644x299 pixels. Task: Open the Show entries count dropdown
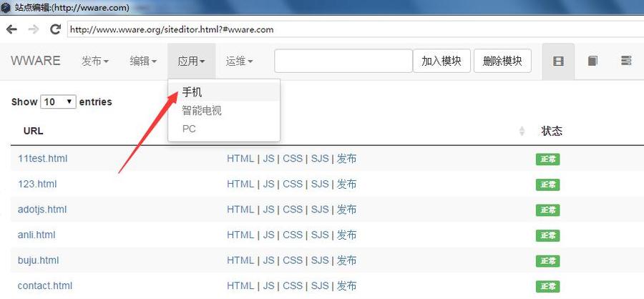[59, 102]
